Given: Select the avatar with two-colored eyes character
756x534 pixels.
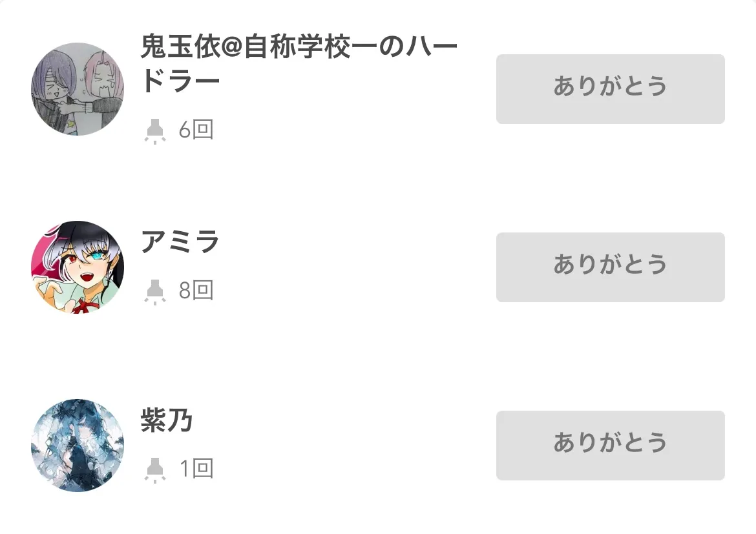Looking at the screenshot, I should [78, 267].
